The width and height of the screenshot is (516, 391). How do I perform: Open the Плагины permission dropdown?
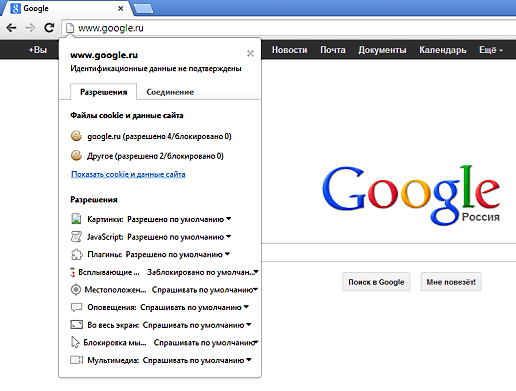tap(178, 255)
